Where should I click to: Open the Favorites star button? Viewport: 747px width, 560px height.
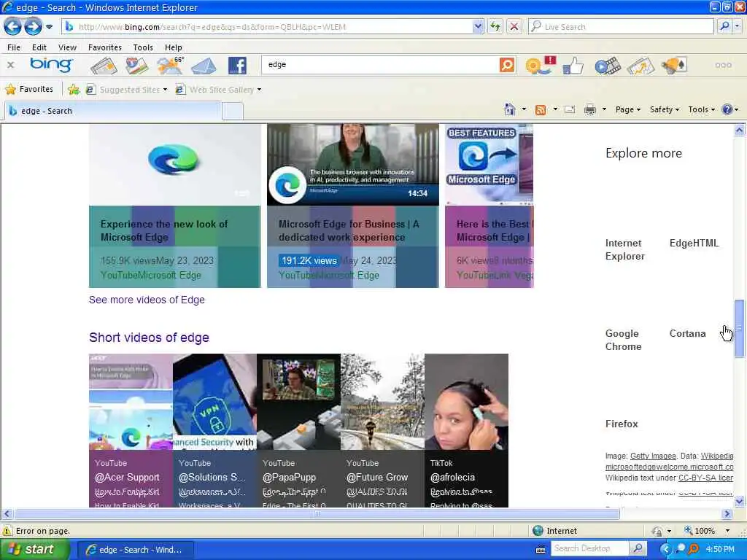[x=29, y=89]
